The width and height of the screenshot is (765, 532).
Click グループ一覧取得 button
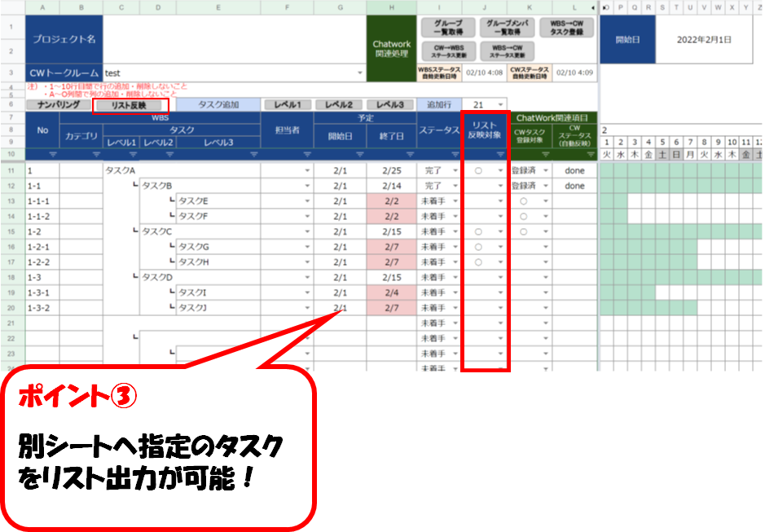coord(448,28)
